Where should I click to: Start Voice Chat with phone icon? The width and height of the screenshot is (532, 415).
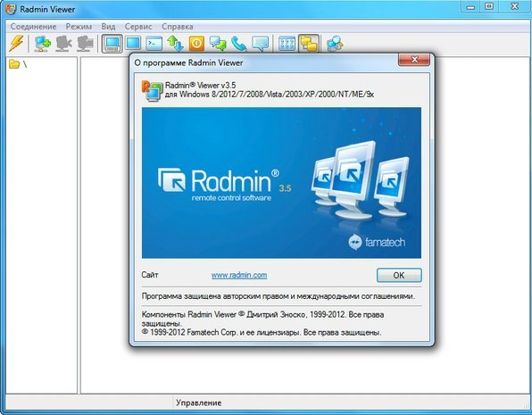tap(239, 44)
